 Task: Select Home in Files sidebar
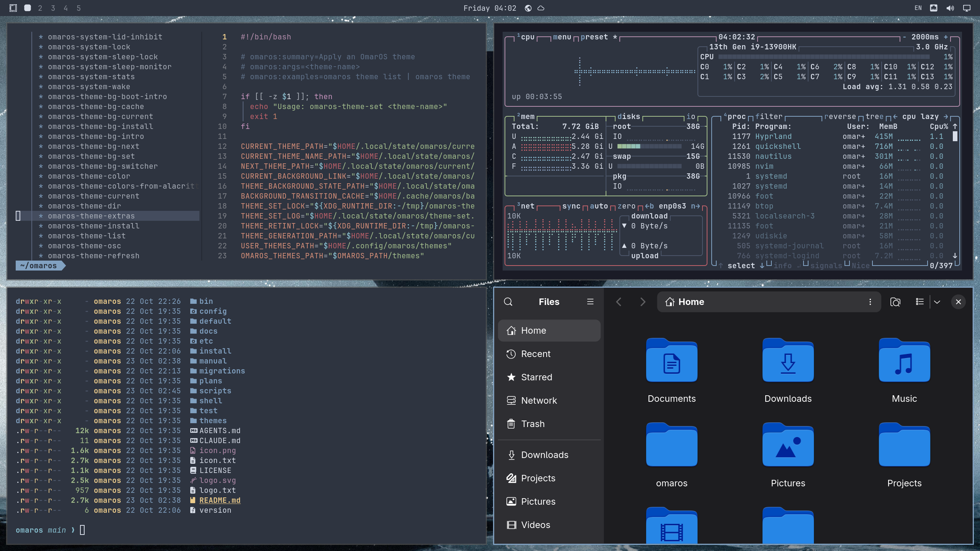[x=549, y=331]
